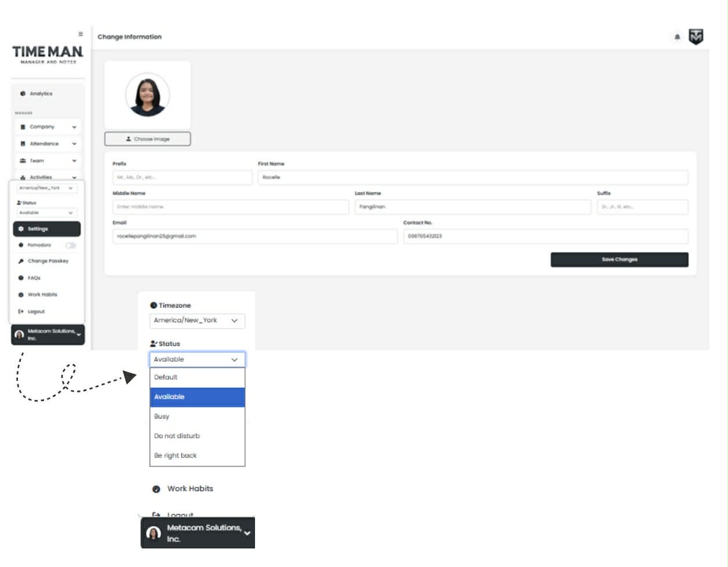Click the Choose Image button

tap(148, 139)
